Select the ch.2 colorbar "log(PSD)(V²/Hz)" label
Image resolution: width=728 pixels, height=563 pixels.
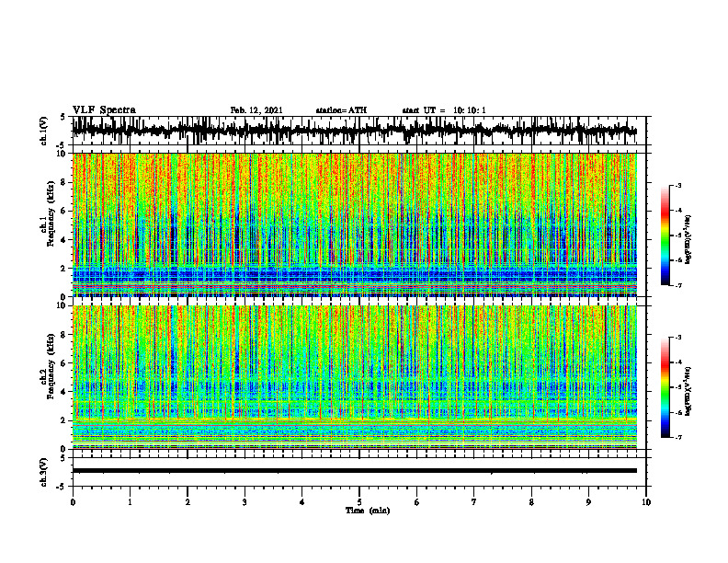(x=688, y=391)
